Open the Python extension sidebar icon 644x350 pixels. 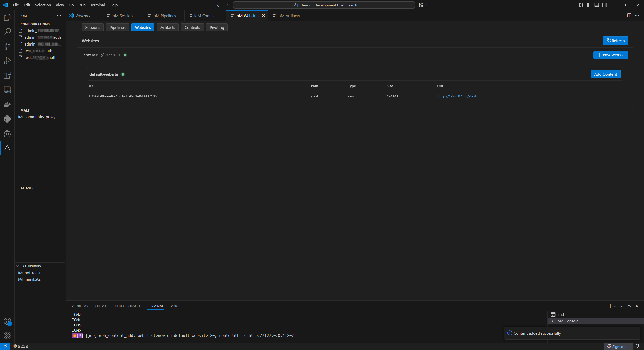coord(7,119)
